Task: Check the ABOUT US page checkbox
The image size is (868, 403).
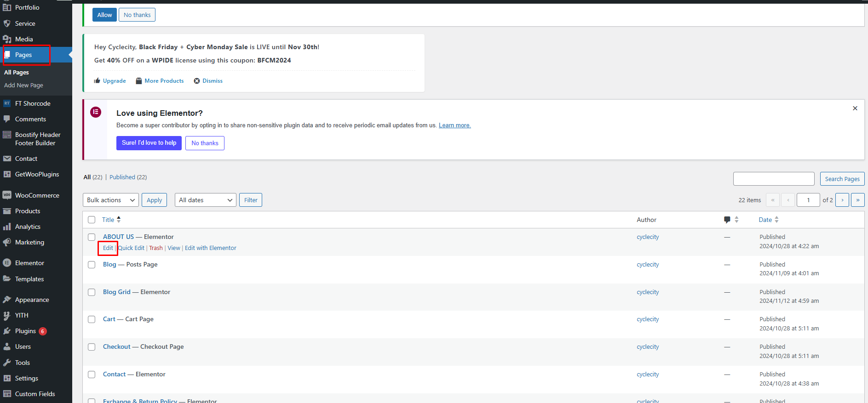Action: pos(92,237)
